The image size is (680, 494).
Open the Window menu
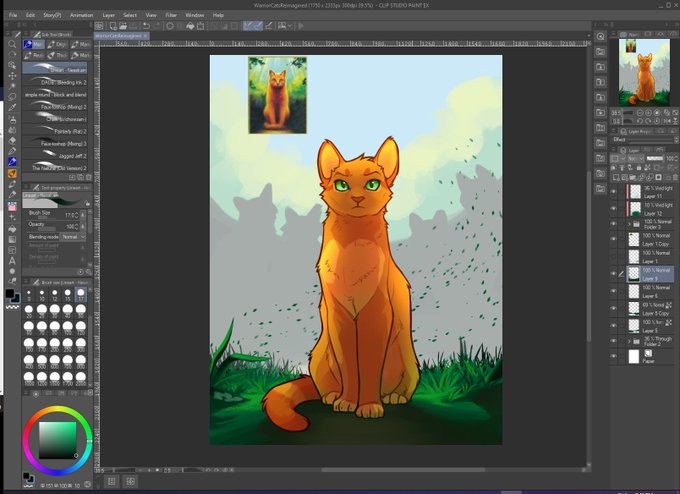[195, 15]
